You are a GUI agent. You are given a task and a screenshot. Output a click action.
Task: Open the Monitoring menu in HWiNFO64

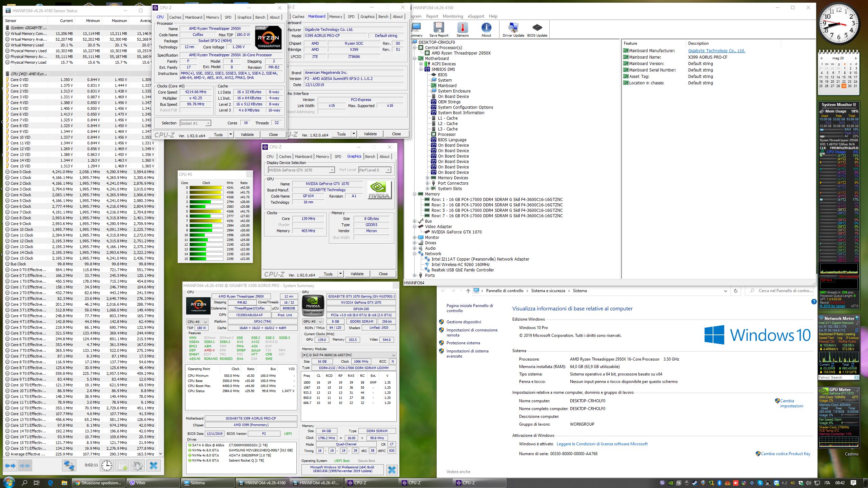pyautogui.click(x=453, y=16)
